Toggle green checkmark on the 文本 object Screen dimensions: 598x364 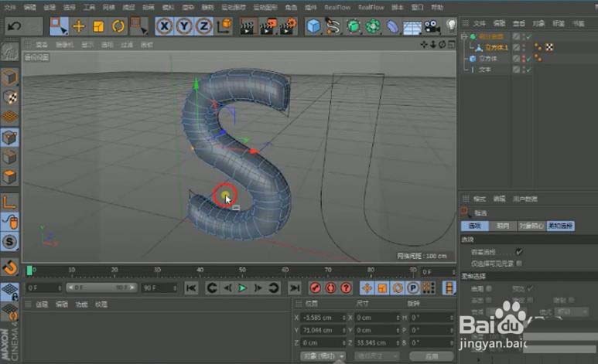point(528,70)
